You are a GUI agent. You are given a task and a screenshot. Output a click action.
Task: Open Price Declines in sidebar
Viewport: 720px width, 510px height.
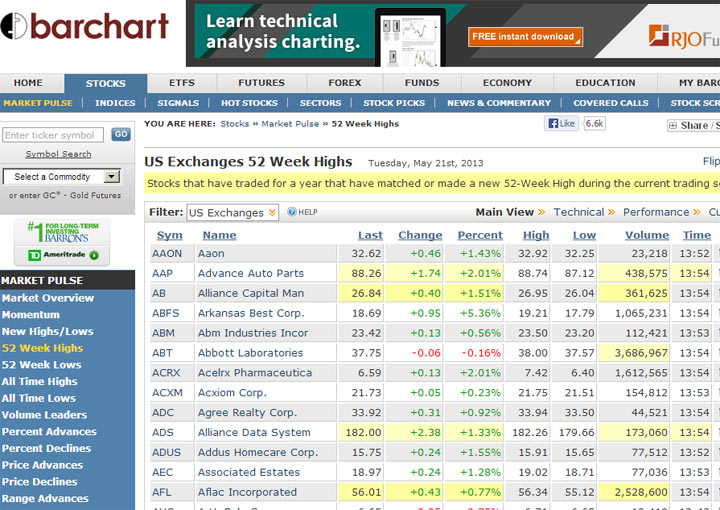pos(39,482)
